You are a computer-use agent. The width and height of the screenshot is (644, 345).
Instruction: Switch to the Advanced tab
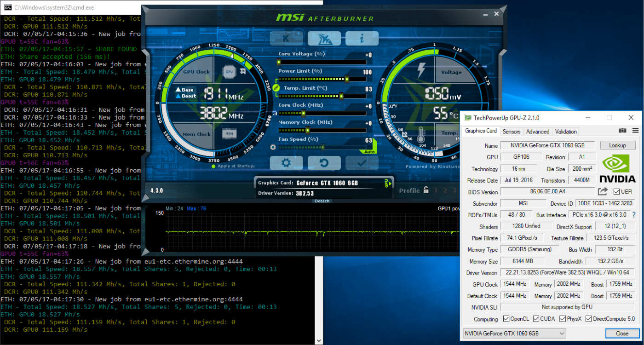coord(538,132)
